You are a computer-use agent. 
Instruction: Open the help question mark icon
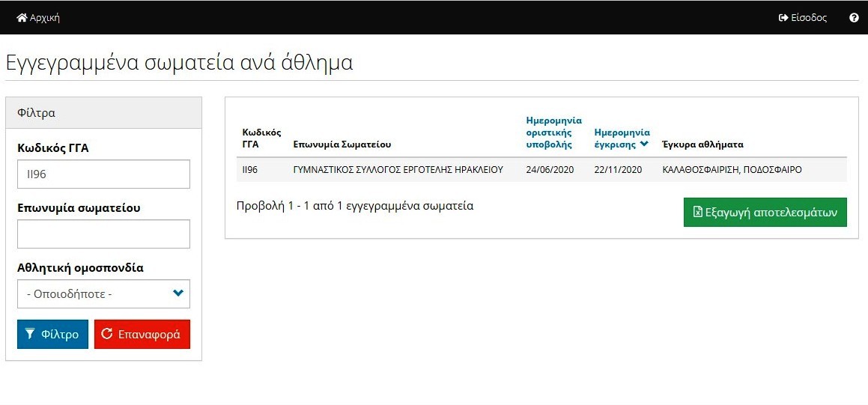tap(854, 18)
